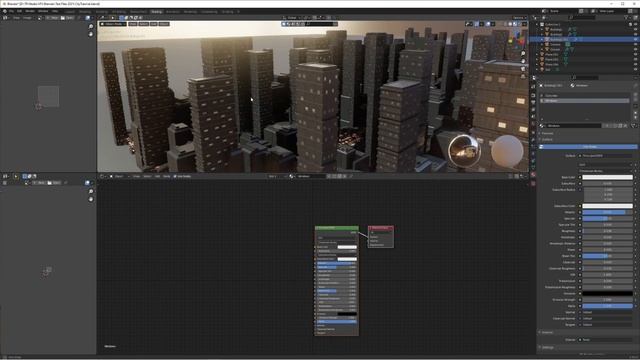Click the Base Color swatch in properties
This screenshot has height=360, width=640.
[x=607, y=177]
